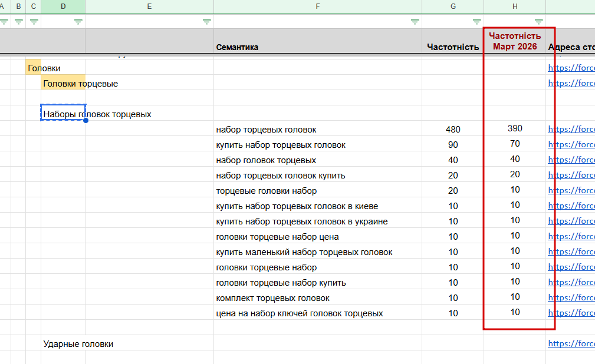Click the Семантика header cell
Viewport: 595px width, 364px height.
pyautogui.click(x=318, y=41)
